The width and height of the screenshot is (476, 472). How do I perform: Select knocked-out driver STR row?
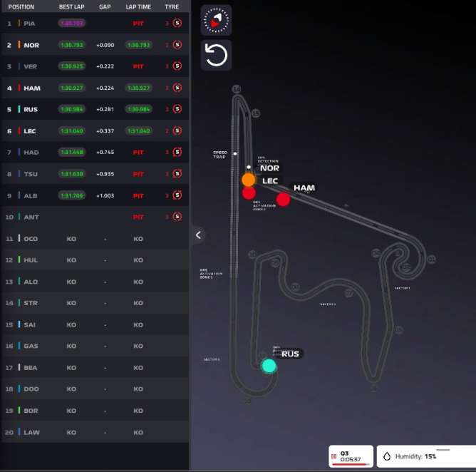[x=95, y=303]
